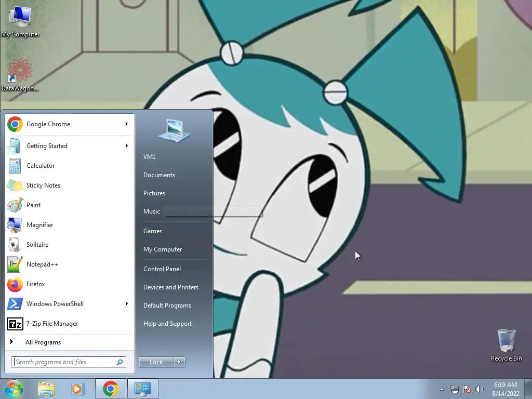Image resolution: width=532 pixels, height=399 pixels.
Task: Show hidden system tray icons
Action: click(442, 389)
